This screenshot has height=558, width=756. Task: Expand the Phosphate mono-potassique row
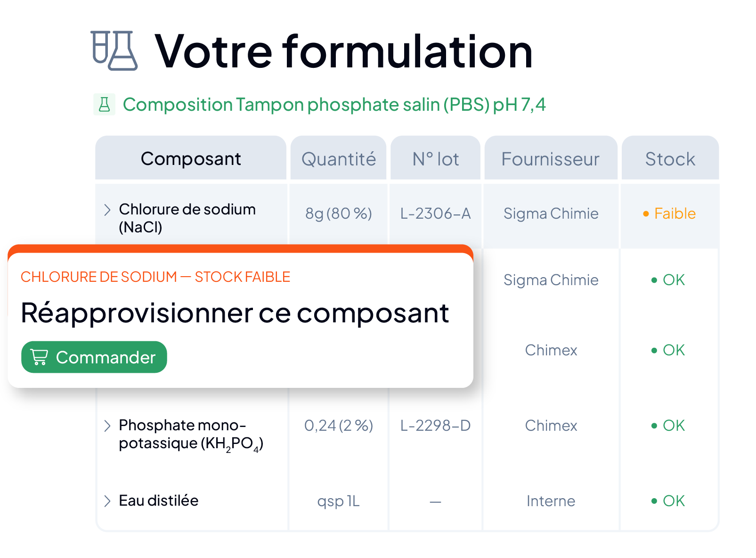107,426
